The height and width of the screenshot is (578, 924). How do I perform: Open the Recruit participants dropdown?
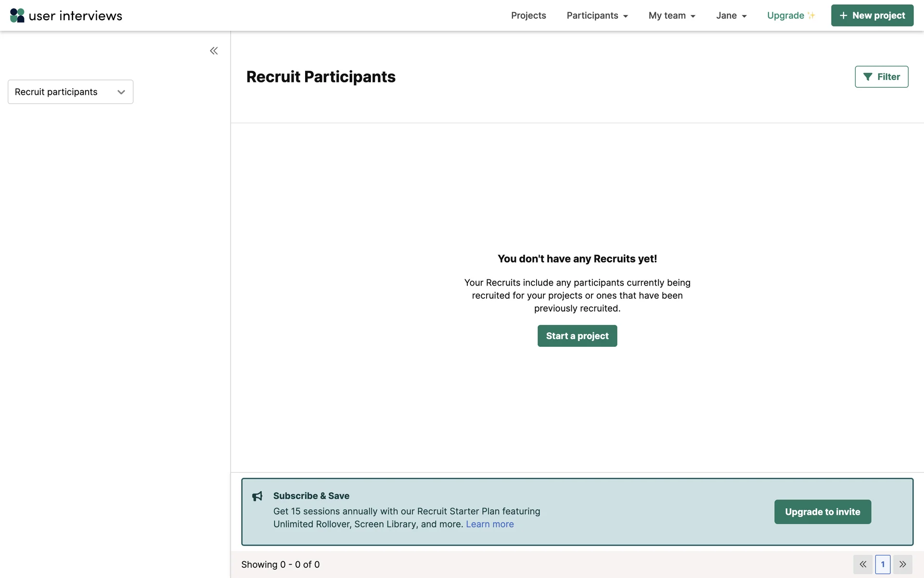click(70, 92)
